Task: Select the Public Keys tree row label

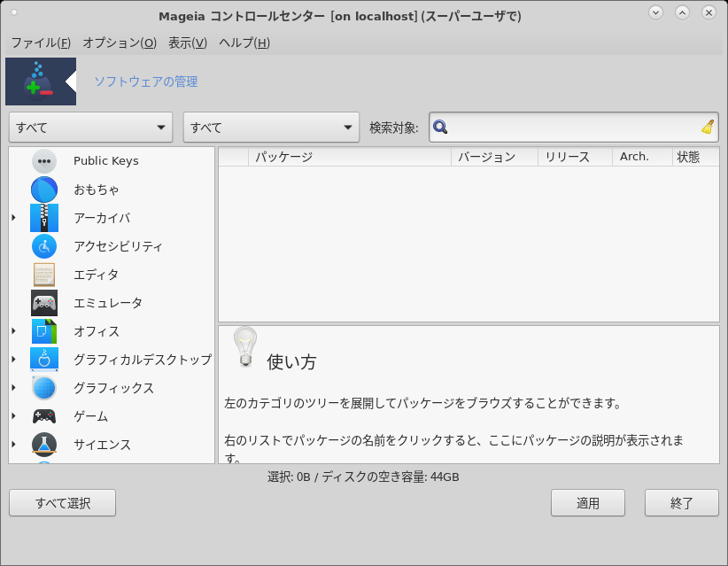Action: 106,161
